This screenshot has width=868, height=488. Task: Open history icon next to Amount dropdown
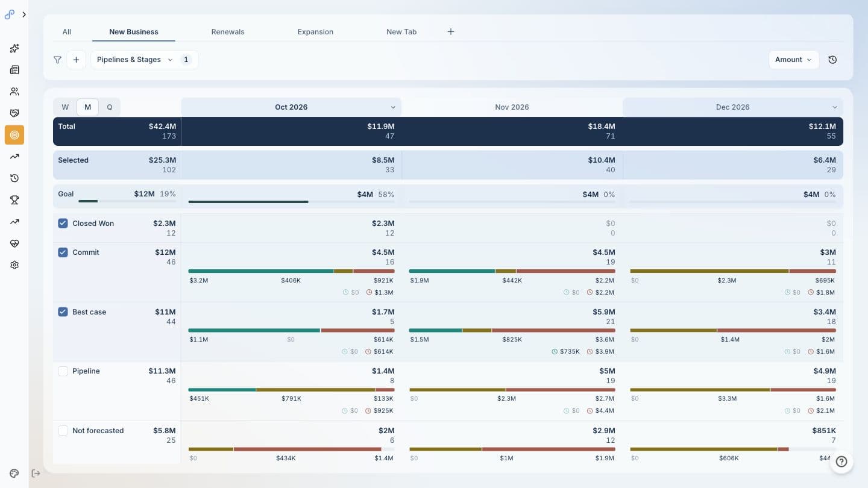(832, 60)
